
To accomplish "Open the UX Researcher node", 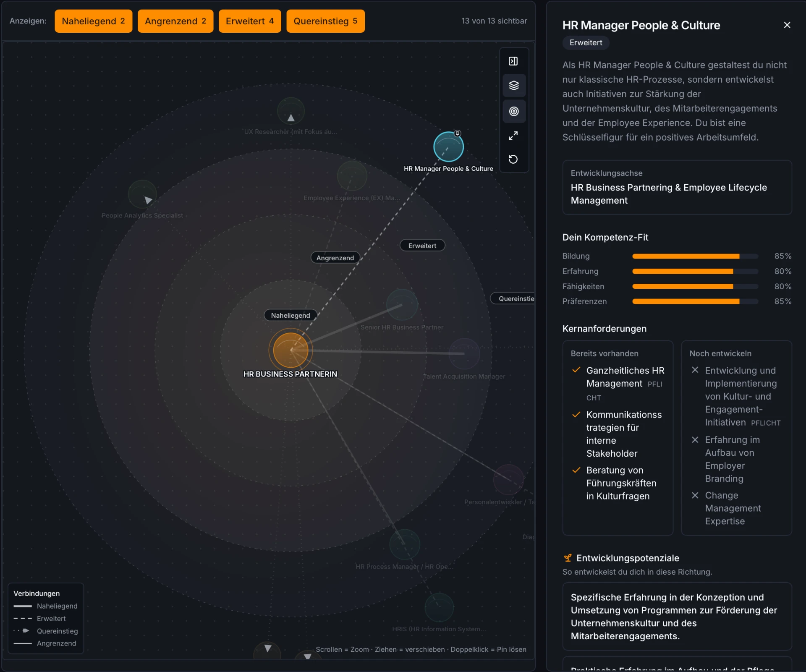I will coord(290,112).
